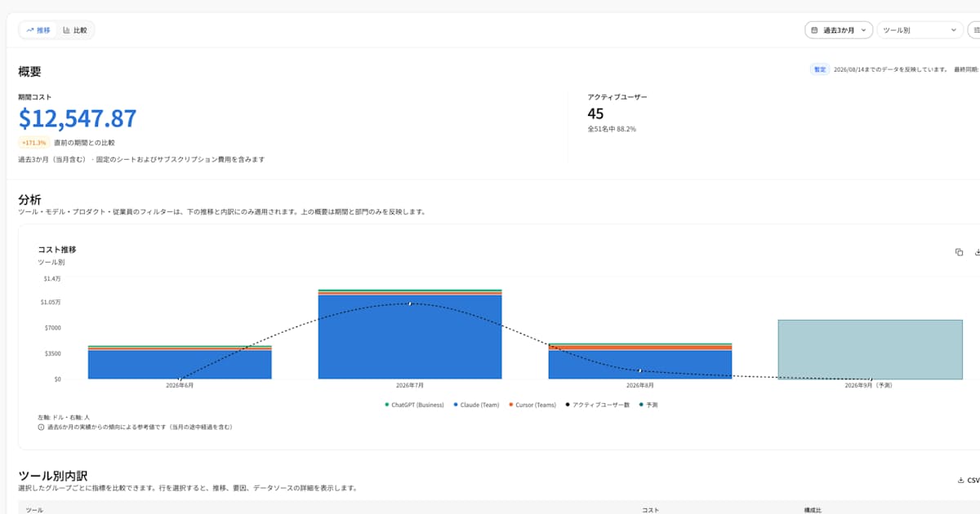Toggle Claude (Team) legend item

[x=476, y=405]
